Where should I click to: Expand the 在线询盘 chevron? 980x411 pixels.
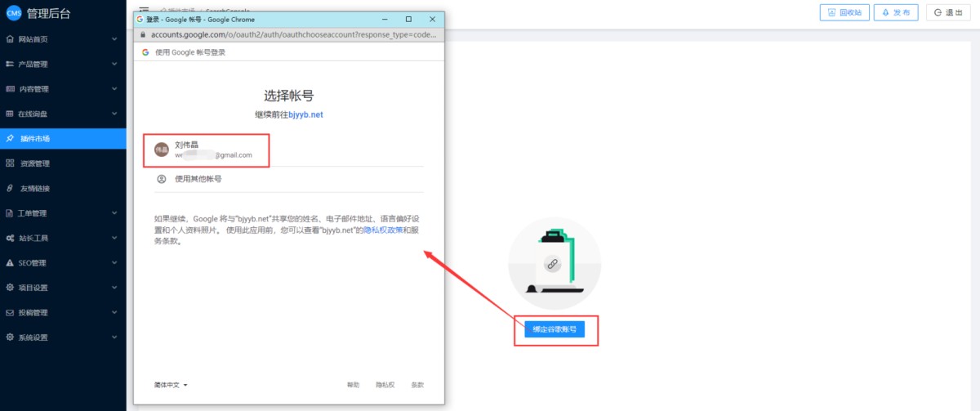tap(115, 114)
